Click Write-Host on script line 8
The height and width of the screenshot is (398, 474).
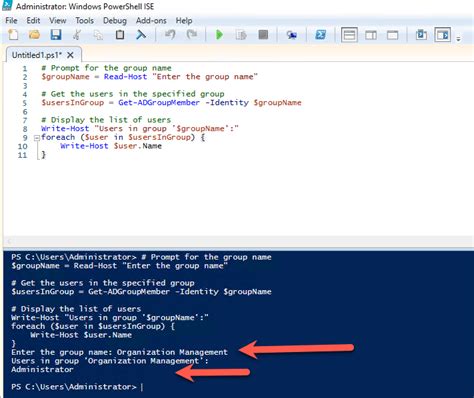pos(65,129)
